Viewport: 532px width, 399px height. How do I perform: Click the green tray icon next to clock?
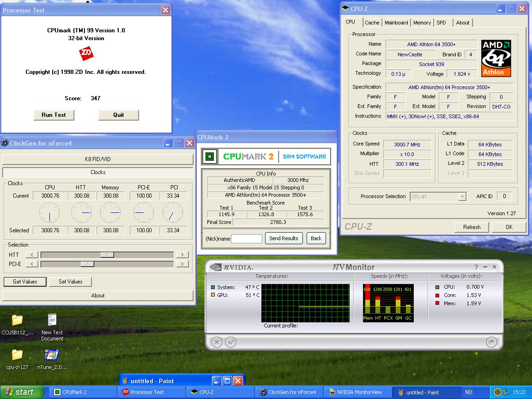pyautogui.click(x=506, y=392)
